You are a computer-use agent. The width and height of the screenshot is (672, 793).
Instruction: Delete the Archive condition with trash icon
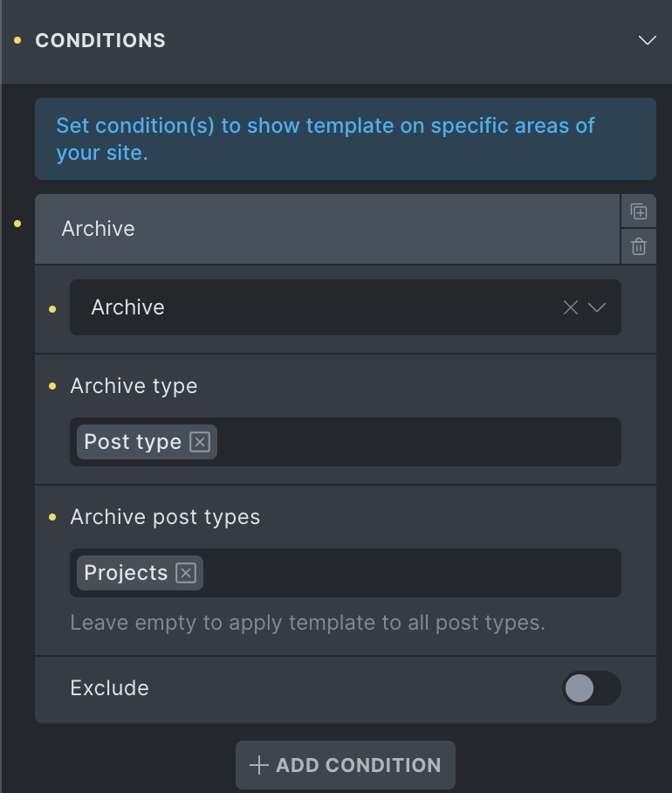coord(639,247)
